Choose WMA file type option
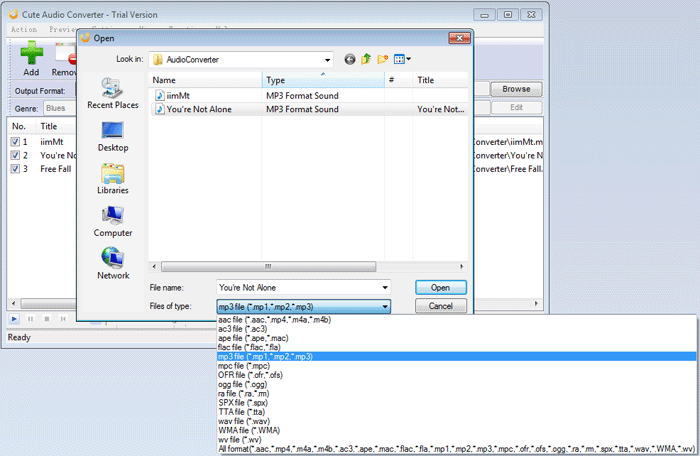The height and width of the screenshot is (456, 700). [x=456, y=431]
